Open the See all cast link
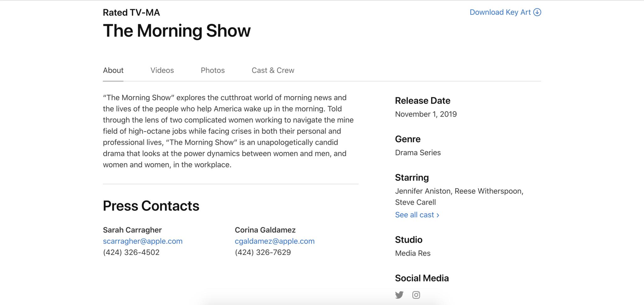 414,215
